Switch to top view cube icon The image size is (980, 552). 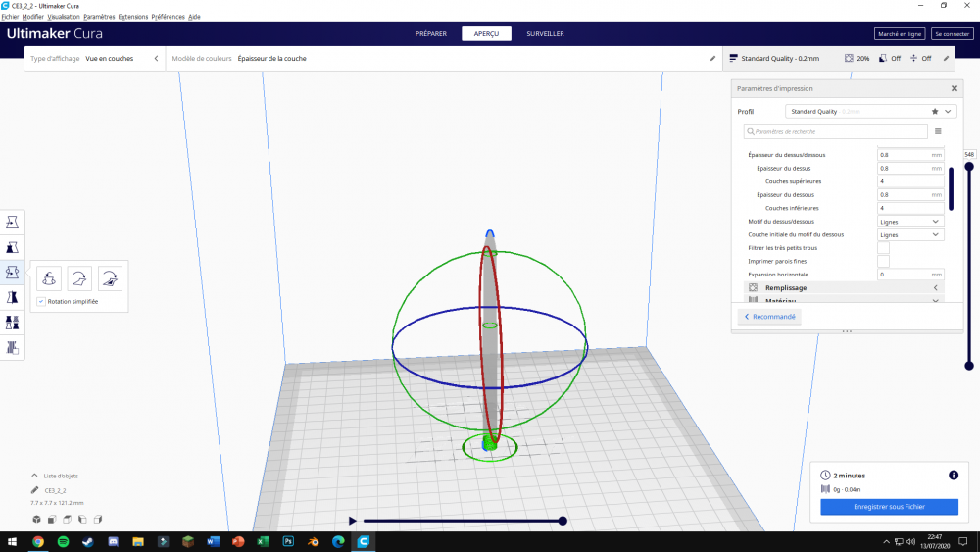coord(67,519)
